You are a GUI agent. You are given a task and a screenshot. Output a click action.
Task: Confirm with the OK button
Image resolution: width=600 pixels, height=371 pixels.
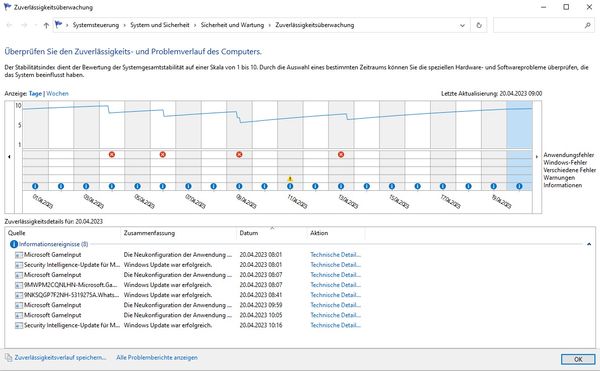click(x=578, y=359)
